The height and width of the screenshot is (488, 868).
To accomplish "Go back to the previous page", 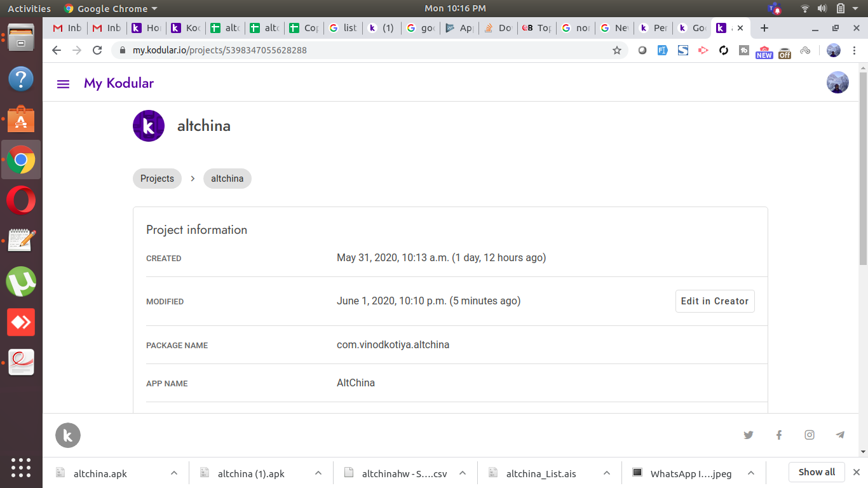I will (57, 50).
